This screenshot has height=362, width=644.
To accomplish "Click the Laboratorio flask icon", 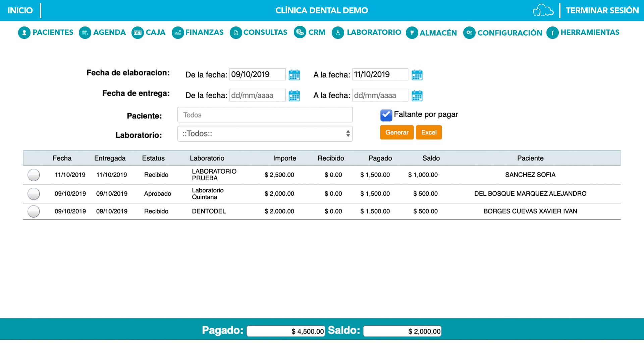I will click(338, 33).
